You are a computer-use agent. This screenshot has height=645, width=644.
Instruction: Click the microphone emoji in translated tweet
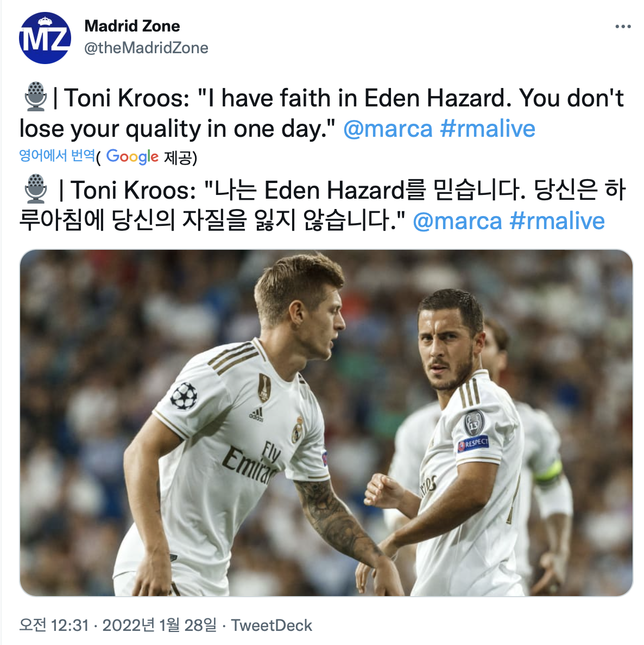click(35, 189)
